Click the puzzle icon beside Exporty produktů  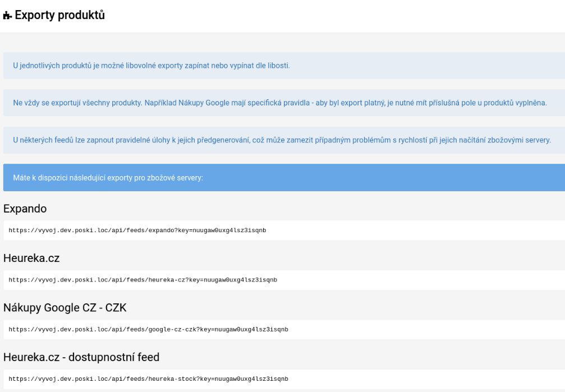pyautogui.click(x=7, y=16)
